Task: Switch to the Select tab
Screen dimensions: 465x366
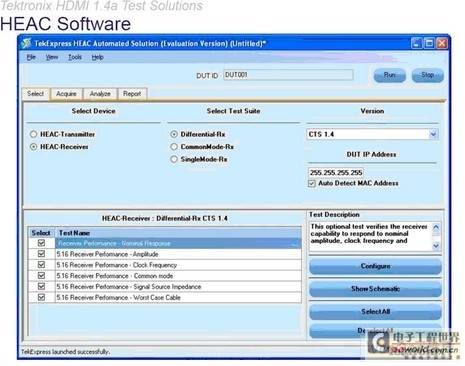Action: (36, 94)
